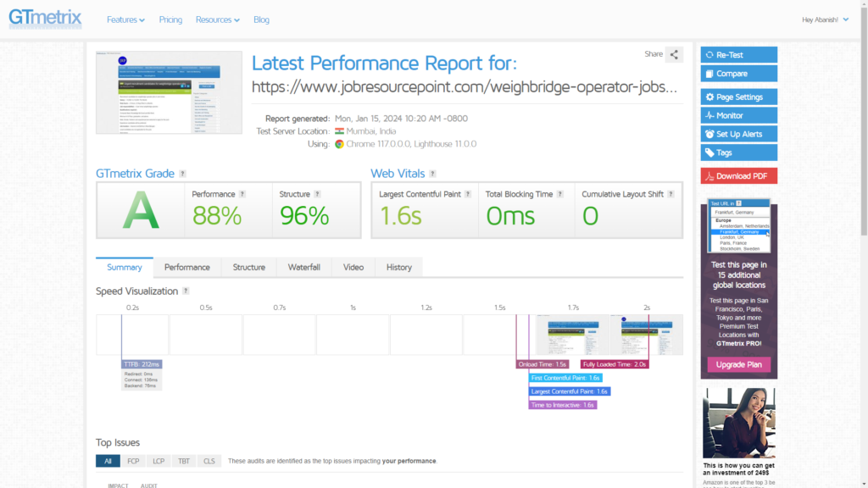Filter top issues by All
Image resolution: width=868 pixels, height=488 pixels.
click(108, 461)
